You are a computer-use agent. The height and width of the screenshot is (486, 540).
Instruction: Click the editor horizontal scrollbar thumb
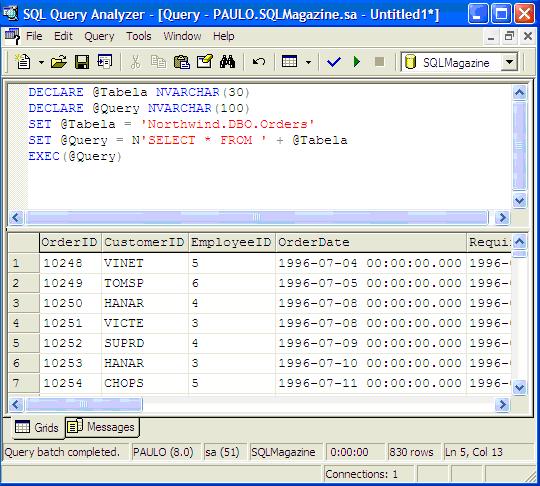[257, 217]
